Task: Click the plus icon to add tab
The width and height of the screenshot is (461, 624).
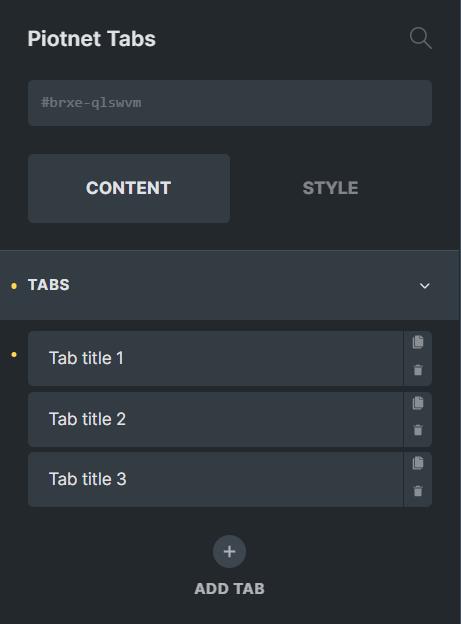Action: pos(229,552)
